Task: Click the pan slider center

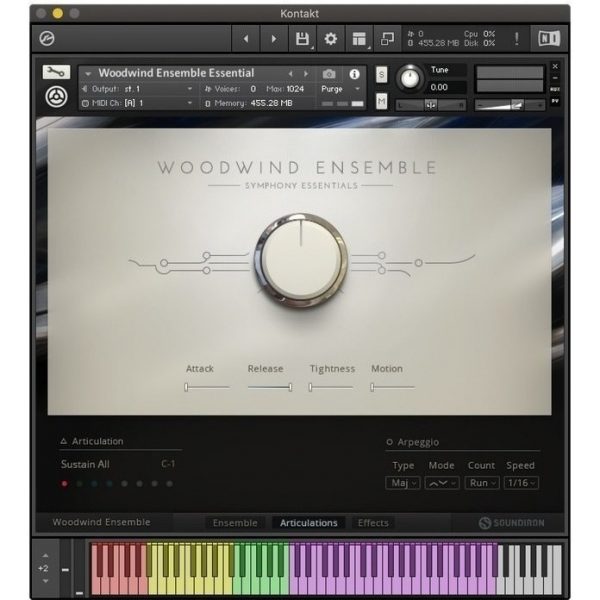Action: (431, 104)
